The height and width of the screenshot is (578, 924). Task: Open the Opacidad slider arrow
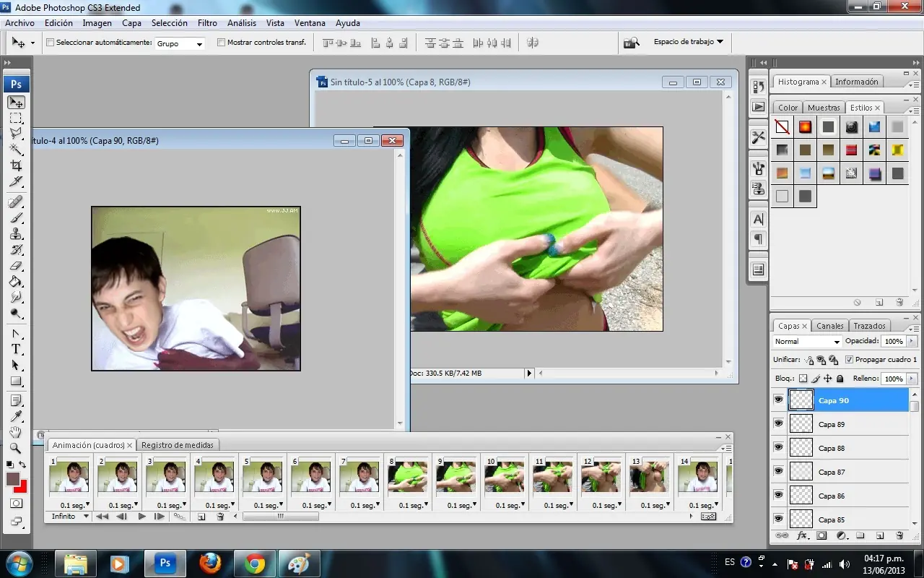click(911, 341)
